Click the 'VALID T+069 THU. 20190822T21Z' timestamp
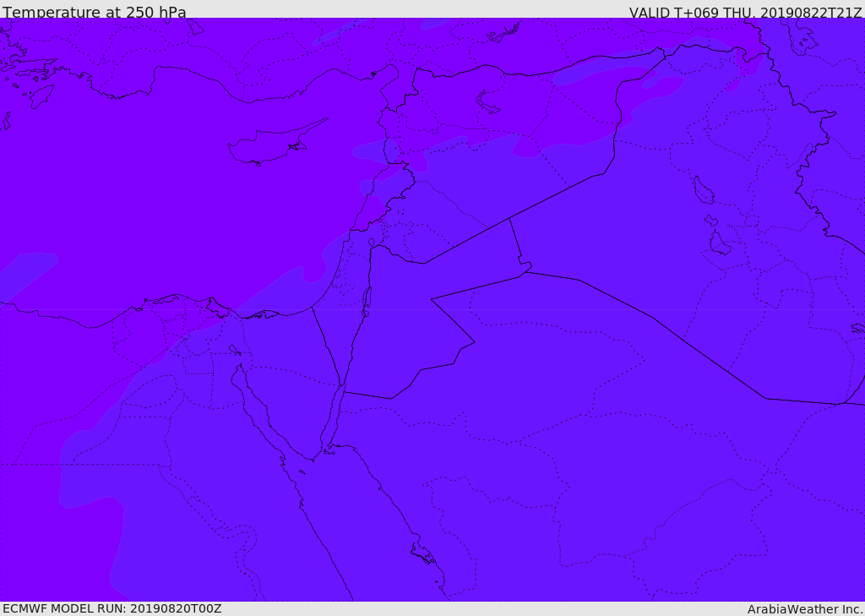 tap(745, 13)
